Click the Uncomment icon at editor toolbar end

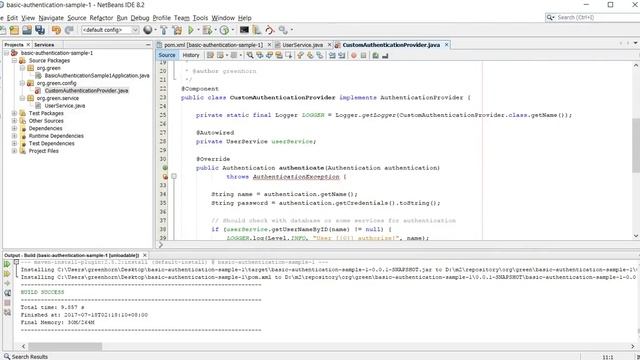385,56
